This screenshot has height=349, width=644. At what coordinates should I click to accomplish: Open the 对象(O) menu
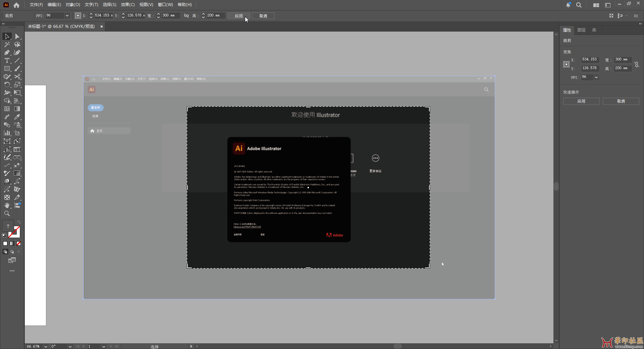click(x=73, y=5)
